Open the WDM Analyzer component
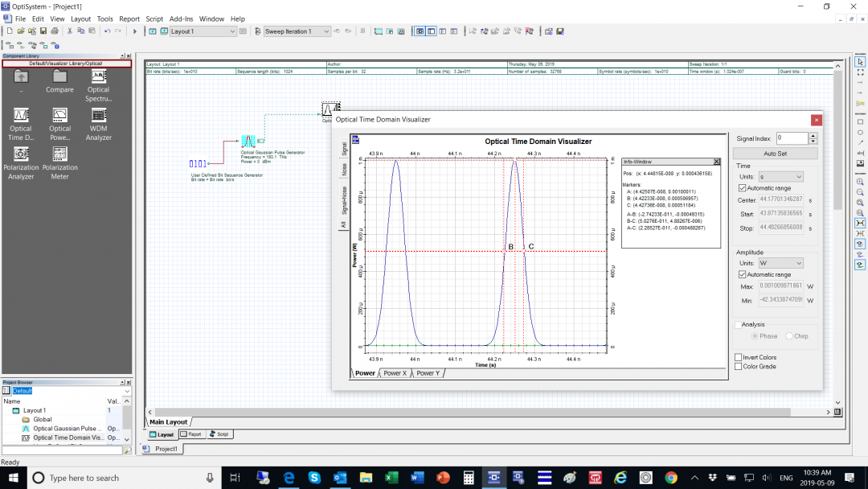This screenshot has height=489, width=868. [x=99, y=115]
